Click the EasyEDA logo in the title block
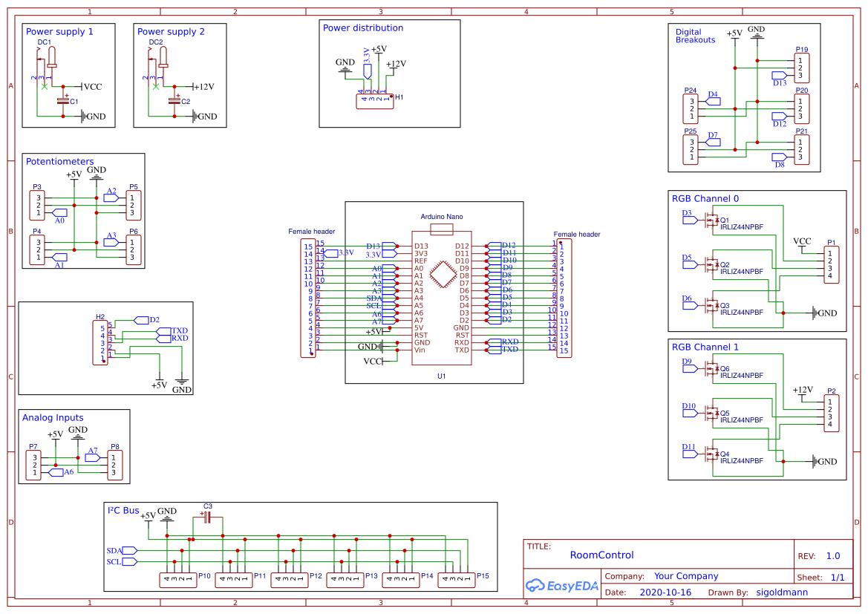Viewport: 868px width, 614px height. 561,585
